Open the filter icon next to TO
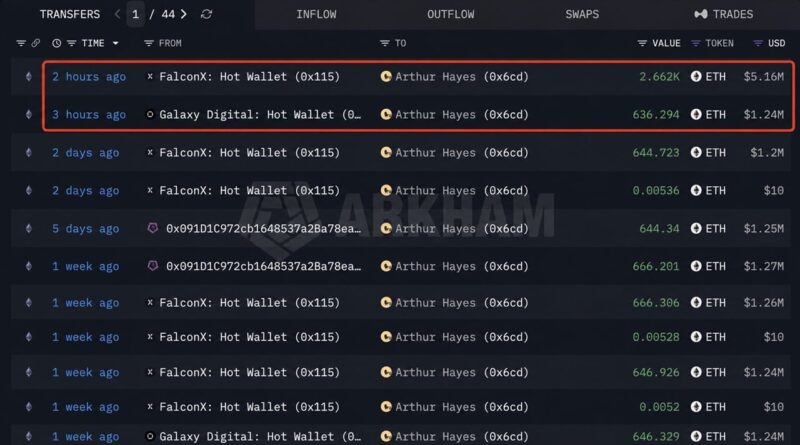Screen dimensions: 800x445 pyautogui.click(x=385, y=43)
